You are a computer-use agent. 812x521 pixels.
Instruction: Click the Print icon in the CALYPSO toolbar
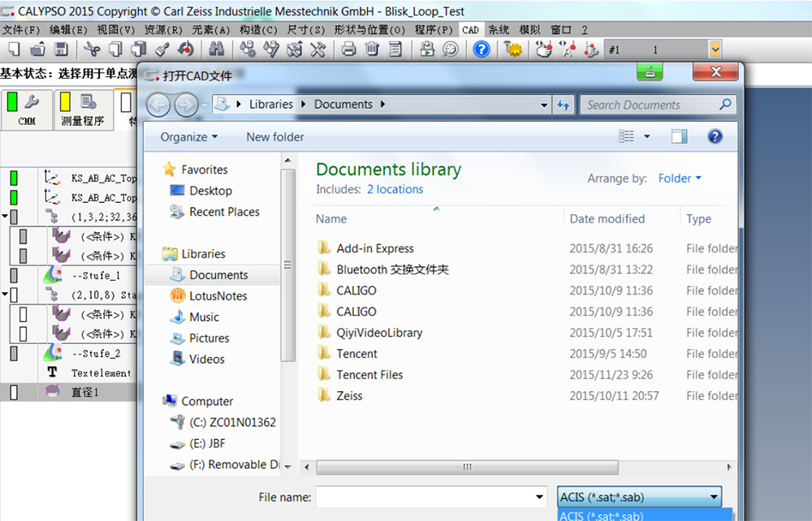coord(348,50)
